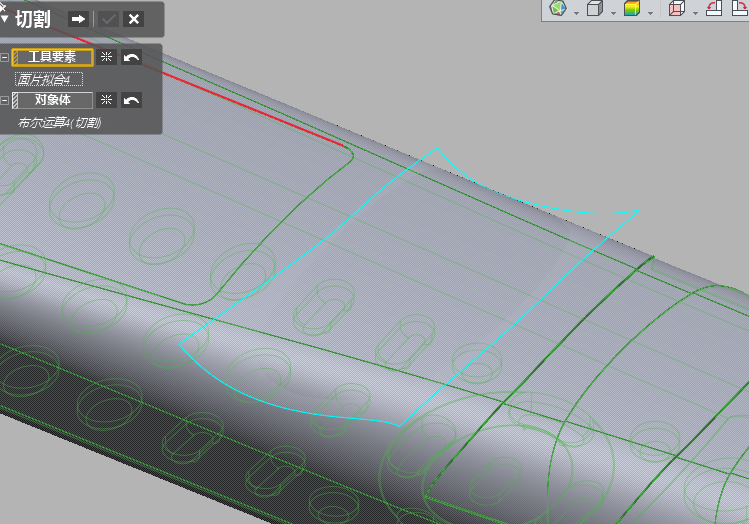Select the 面片拟合4 entry

[x=49, y=79]
